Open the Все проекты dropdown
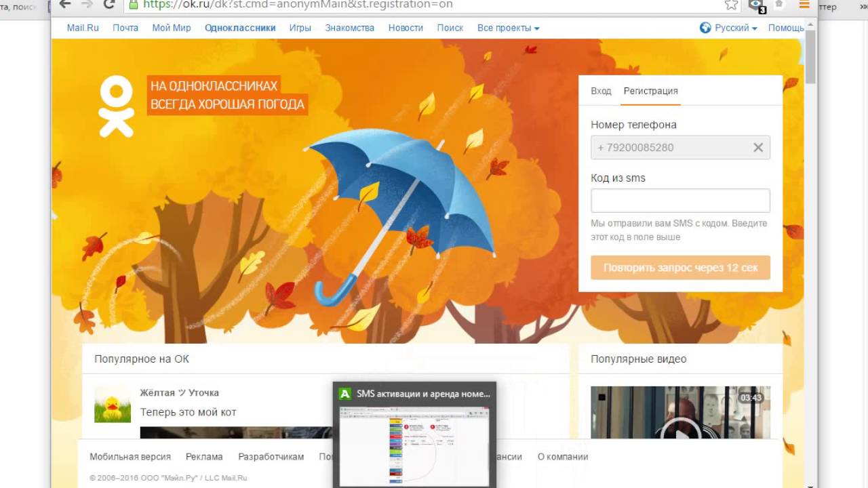Screen dimensions: 868x488 pyautogui.click(x=509, y=28)
